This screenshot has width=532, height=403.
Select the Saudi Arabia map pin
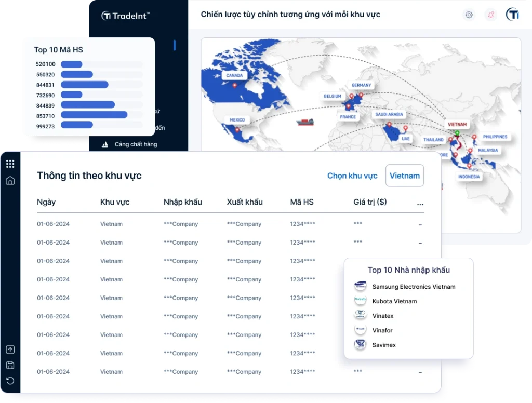[389, 125]
